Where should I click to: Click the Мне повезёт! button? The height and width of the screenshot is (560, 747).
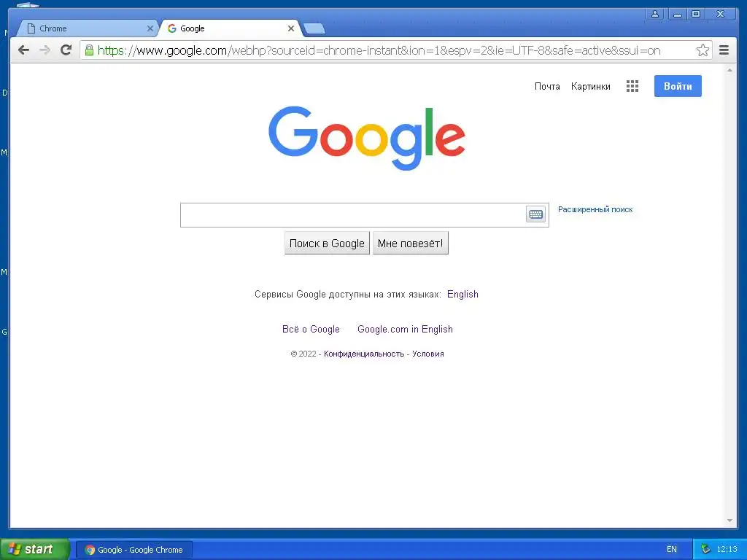point(410,244)
